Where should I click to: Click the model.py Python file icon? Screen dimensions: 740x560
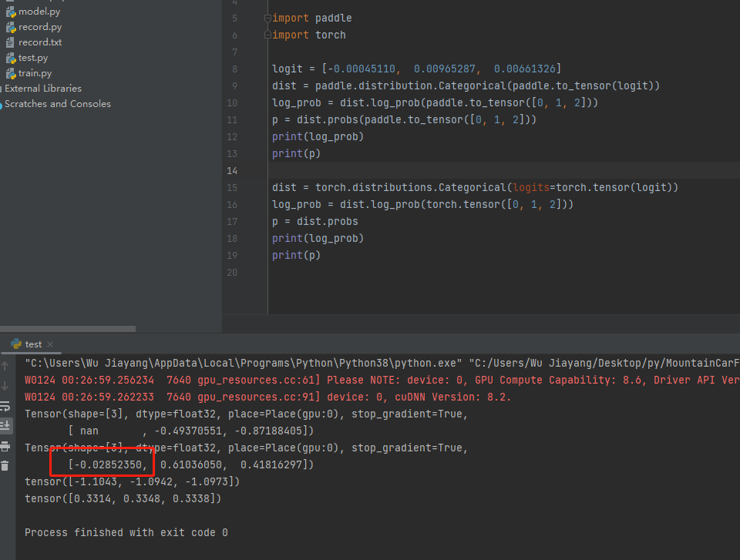click(11, 12)
